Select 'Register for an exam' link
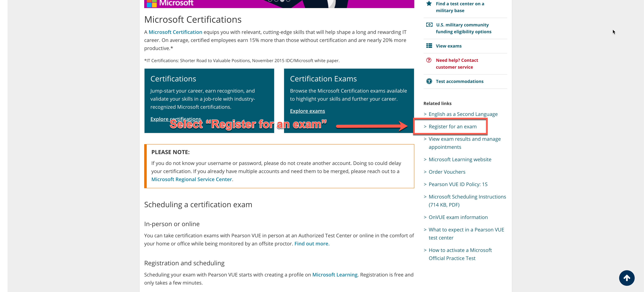The width and height of the screenshot is (644, 292). 452,126
